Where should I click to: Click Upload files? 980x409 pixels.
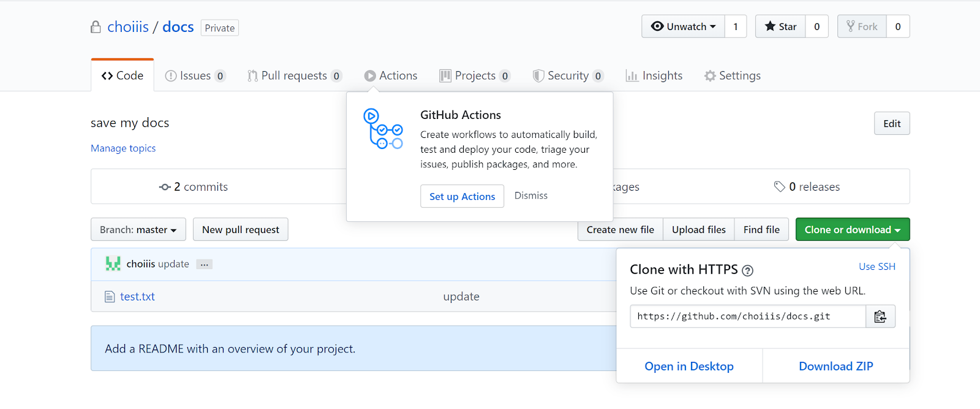699,229
